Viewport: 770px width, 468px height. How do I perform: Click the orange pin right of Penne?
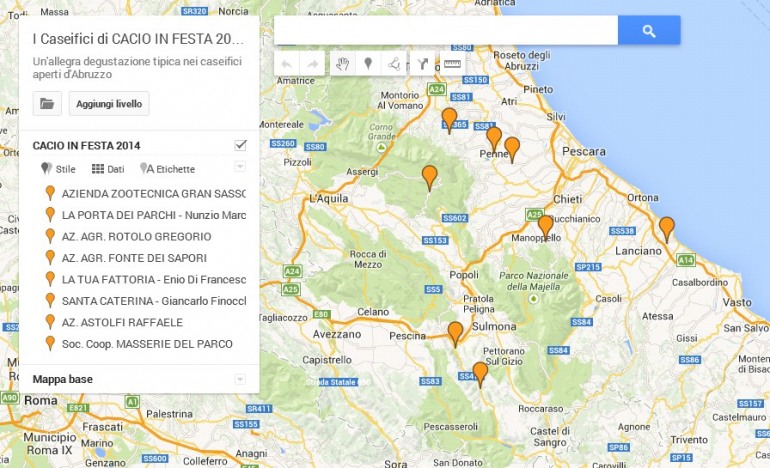tap(512, 148)
